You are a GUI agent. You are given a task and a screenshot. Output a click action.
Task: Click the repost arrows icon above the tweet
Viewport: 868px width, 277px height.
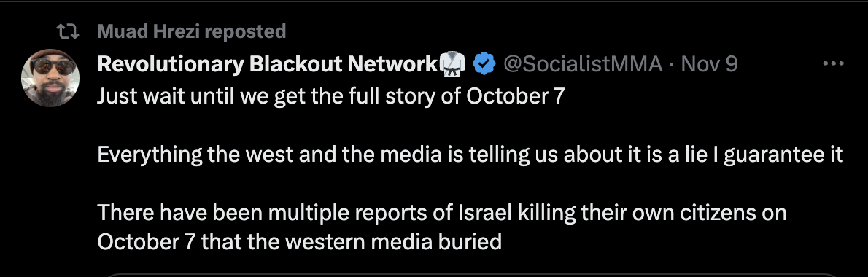(x=69, y=33)
